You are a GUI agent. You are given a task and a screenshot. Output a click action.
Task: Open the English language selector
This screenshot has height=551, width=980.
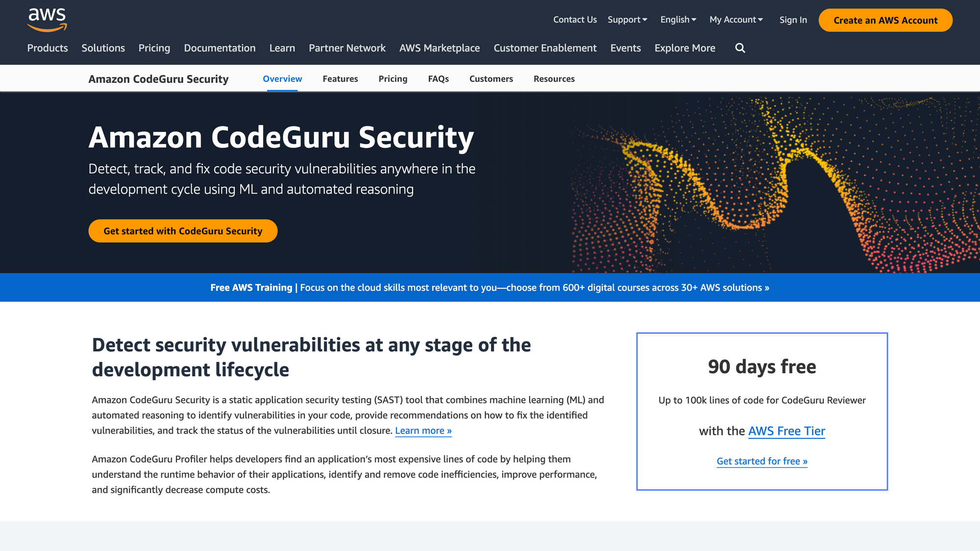pos(678,19)
